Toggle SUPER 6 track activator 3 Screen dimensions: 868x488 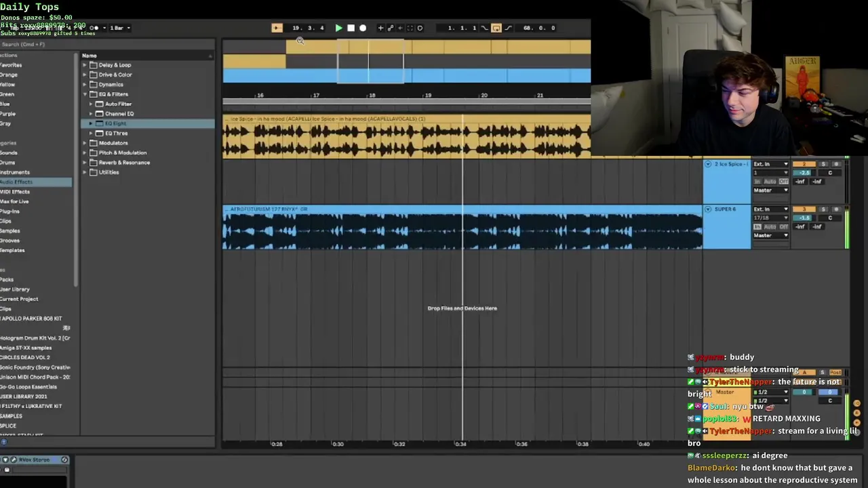coord(804,209)
